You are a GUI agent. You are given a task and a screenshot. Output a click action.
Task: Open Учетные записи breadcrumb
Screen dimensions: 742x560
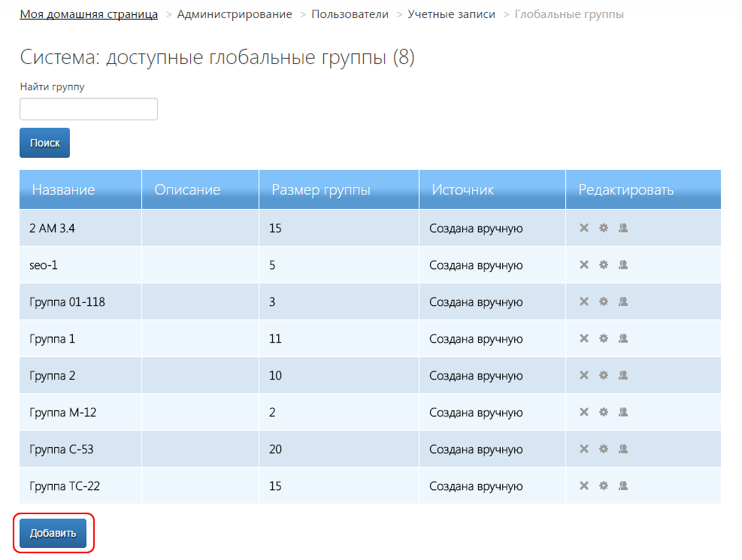point(451,14)
